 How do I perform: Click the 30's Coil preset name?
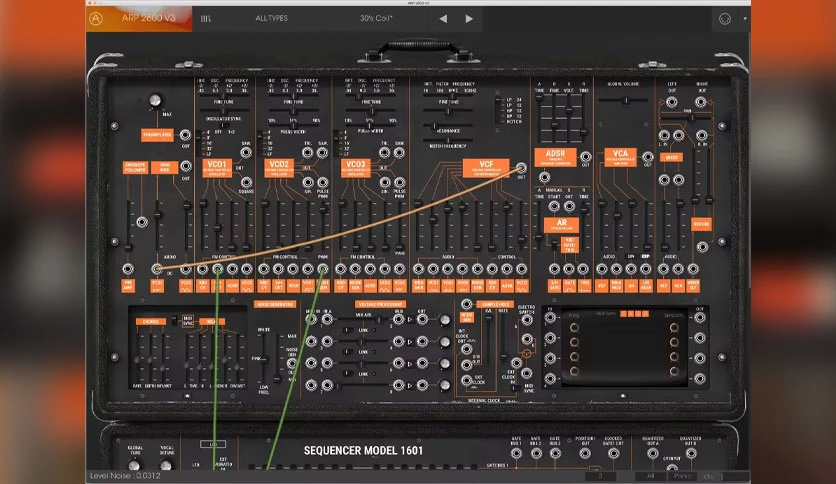(x=376, y=18)
